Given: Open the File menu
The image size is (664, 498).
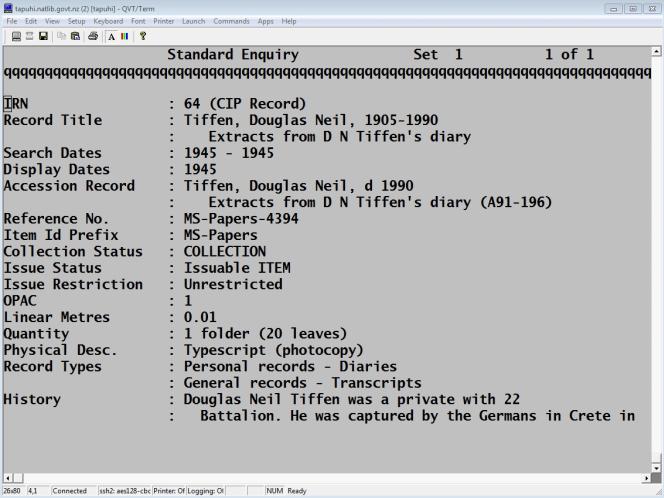Looking at the screenshot, I should (12, 21).
